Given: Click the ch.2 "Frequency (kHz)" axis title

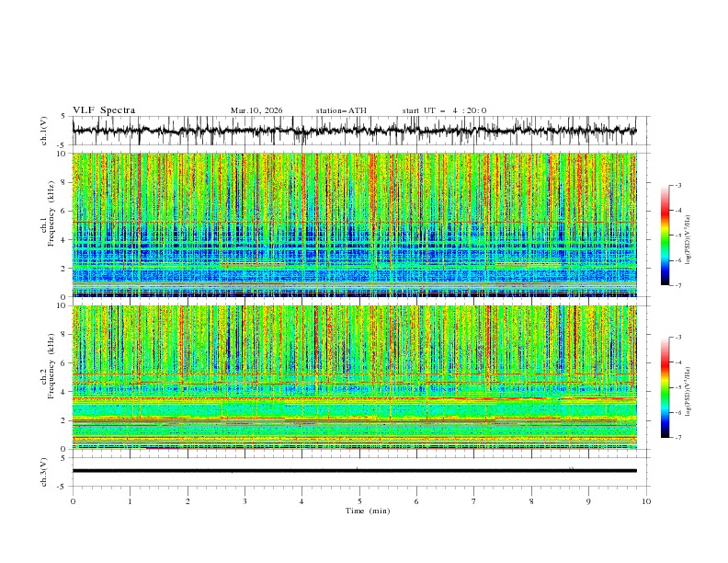Looking at the screenshot, I should click(x=51, y=366).
